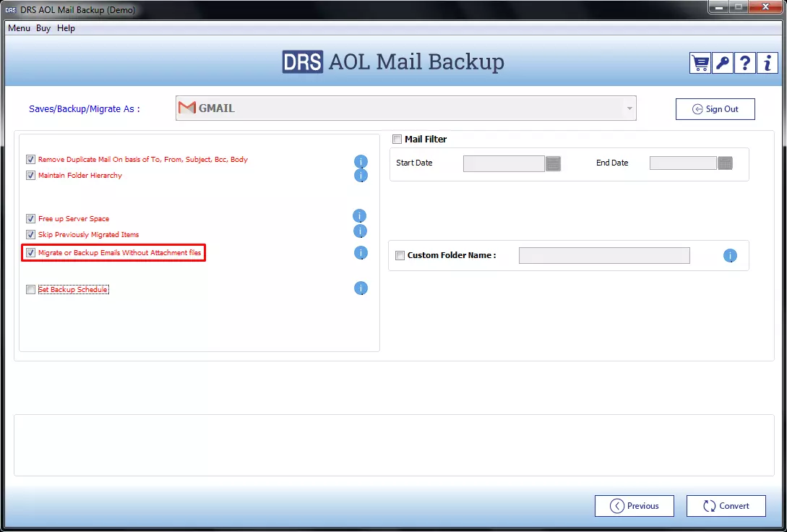Uncheck Maintain Folder Hierarchy
787x532 pixels.
tap(30, 176)
